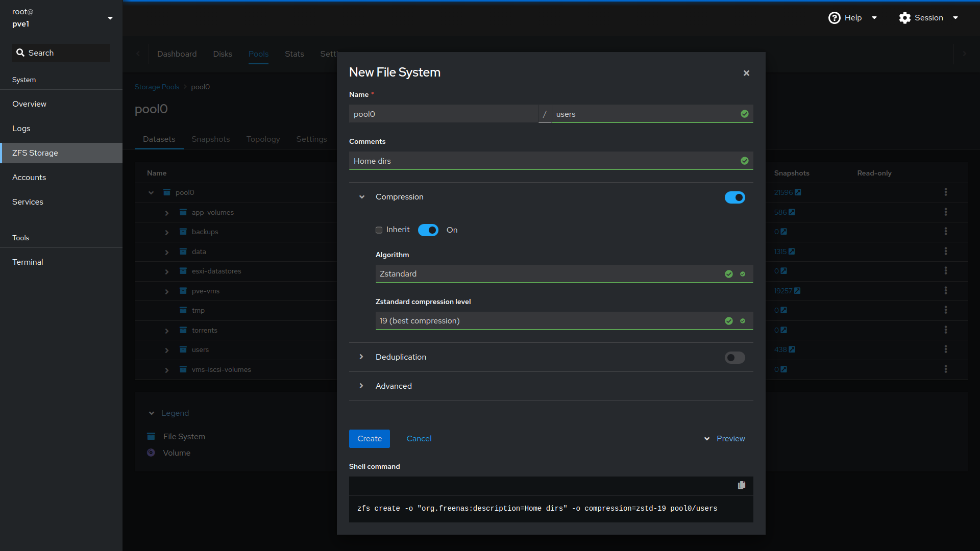Open kebab menu for pool0 row
Image resolution: width=980 pixels, height=551 pixels.
(x=946, y=192)
